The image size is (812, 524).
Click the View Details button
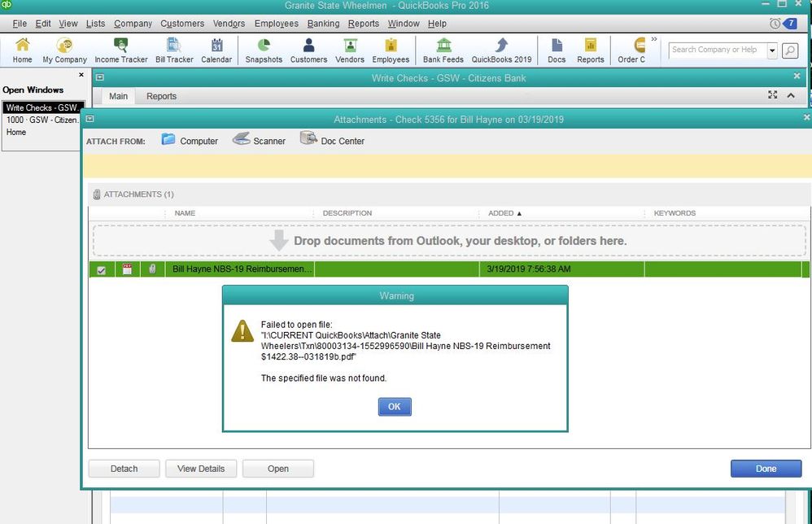pos(201,469)
